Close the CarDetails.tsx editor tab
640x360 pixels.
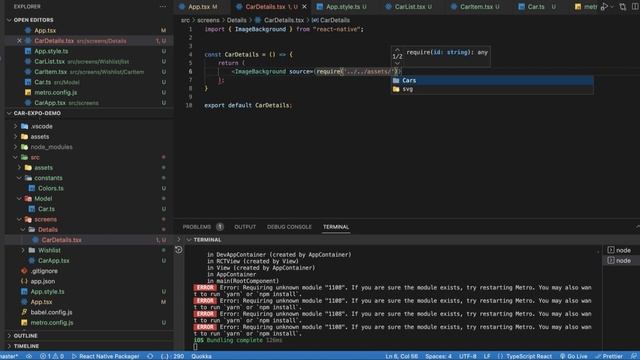click(x=304, y=7)
